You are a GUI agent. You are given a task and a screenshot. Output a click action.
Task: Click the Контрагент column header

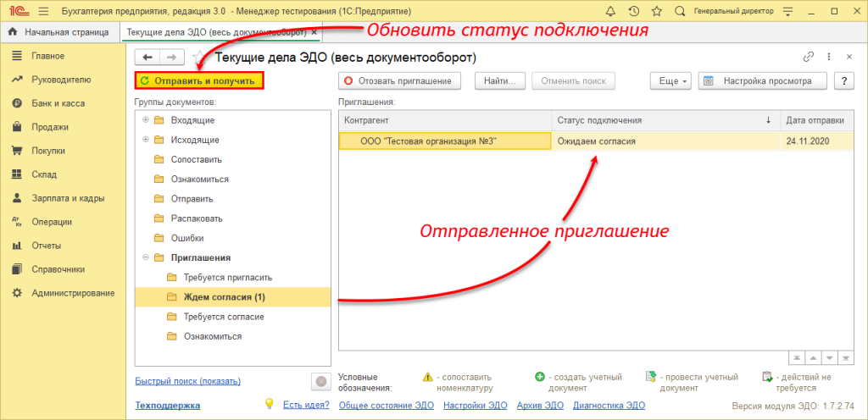click(445, 120)
